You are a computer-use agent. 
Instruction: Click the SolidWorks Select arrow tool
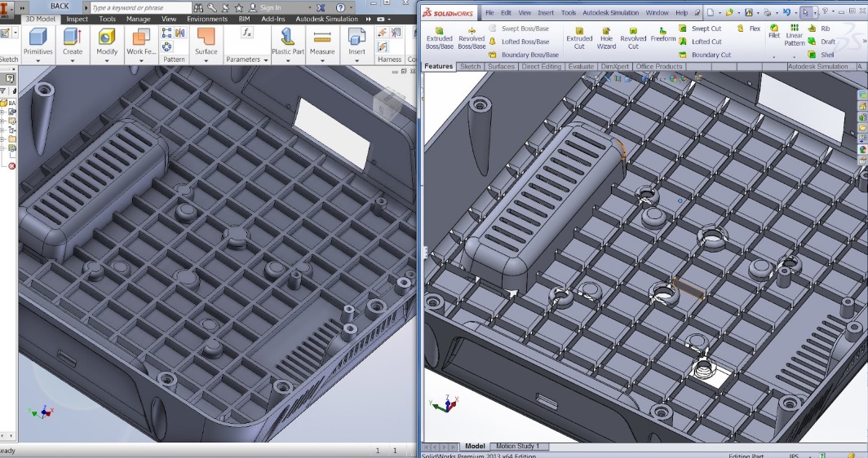point(806,12)
